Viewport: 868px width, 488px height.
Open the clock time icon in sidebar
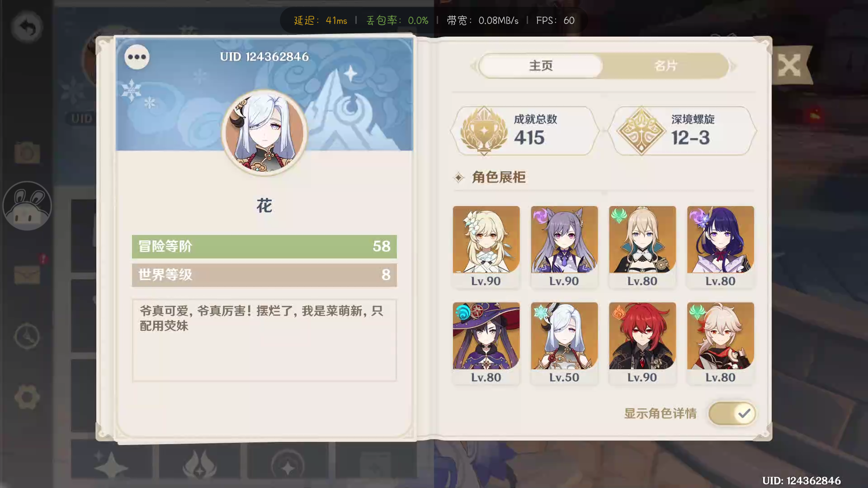click(27, 336)
